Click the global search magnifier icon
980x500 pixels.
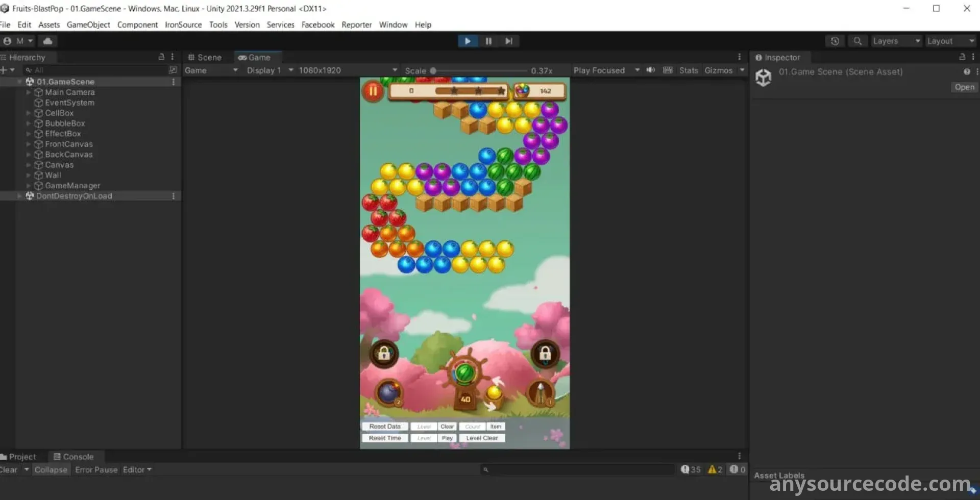[857, 41]
